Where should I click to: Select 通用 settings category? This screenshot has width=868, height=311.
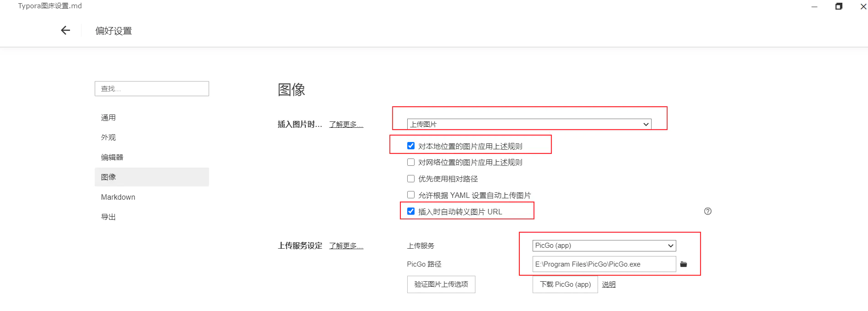[152, 118]
